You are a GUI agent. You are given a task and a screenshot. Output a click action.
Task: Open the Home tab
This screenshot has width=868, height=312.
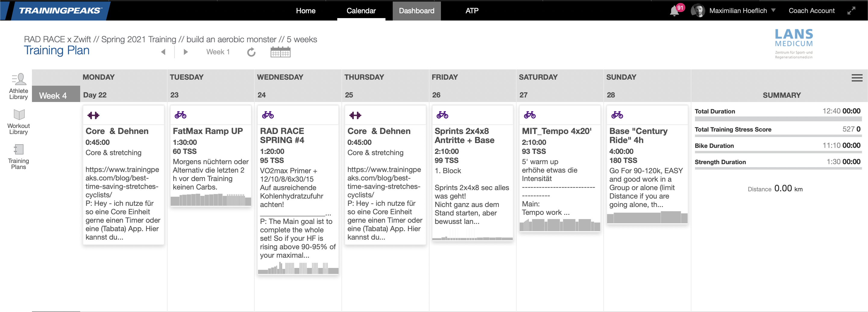306,11
